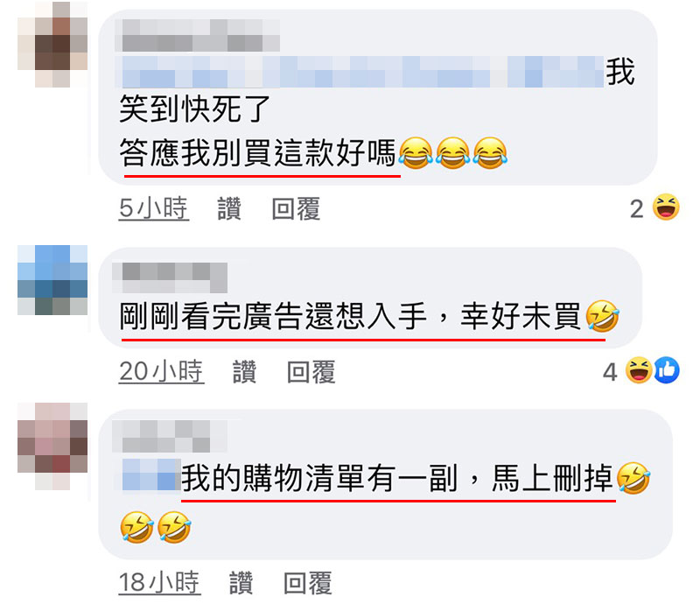Open the 20小時 timestamp link
This screenshot has height=611, width=700.
click(162, 372)
